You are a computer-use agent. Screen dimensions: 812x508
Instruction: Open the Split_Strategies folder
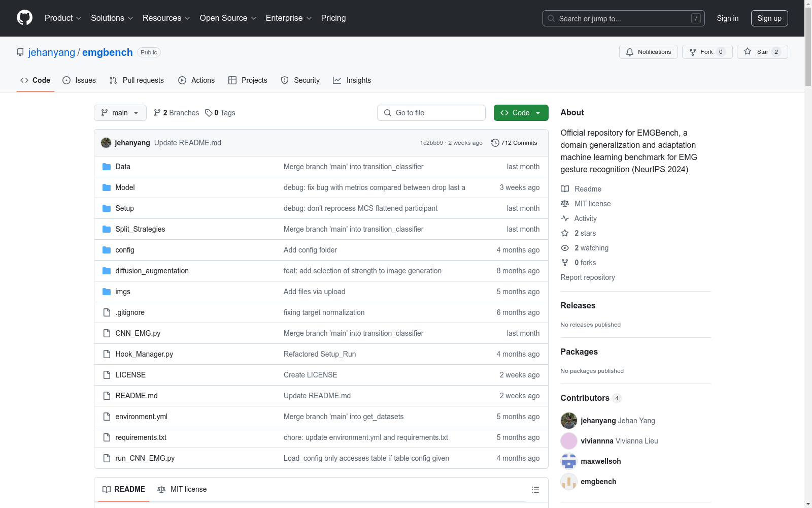coord(140,229)
